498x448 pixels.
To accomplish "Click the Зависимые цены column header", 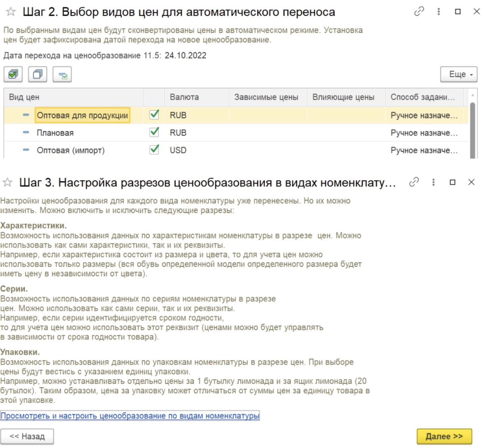I will 266,97.
